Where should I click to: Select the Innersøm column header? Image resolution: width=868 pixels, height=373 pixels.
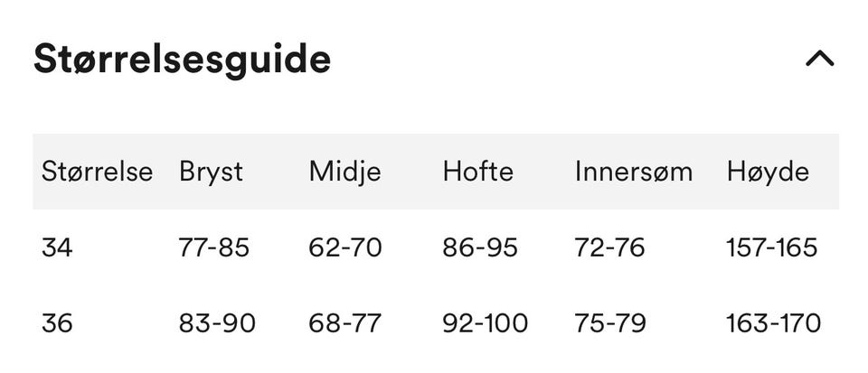point(634,172)
